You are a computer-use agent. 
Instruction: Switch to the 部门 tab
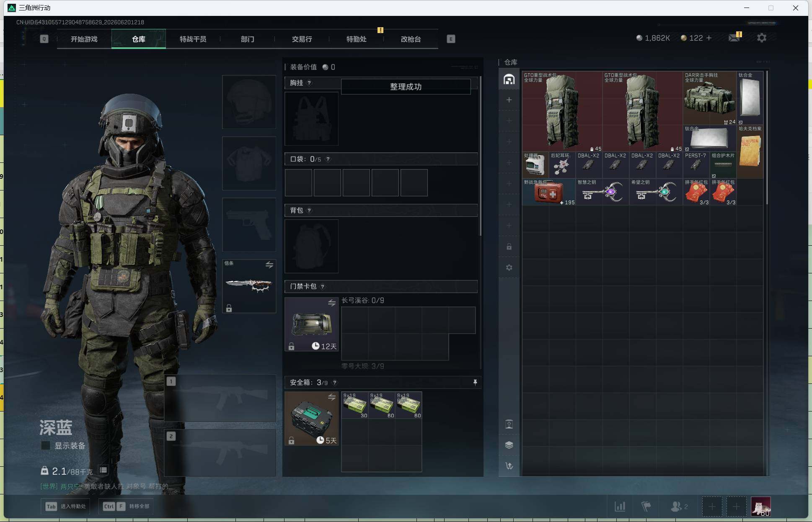(248, 39)
